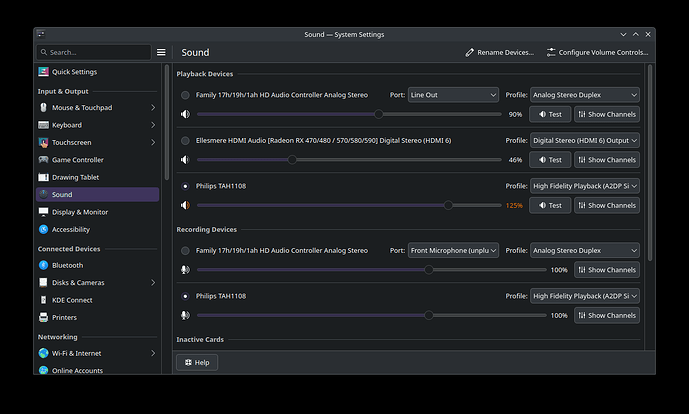Mute the Philips TAH1108 recording microphone icon
The image size is (689, 414).
(185, 316)
